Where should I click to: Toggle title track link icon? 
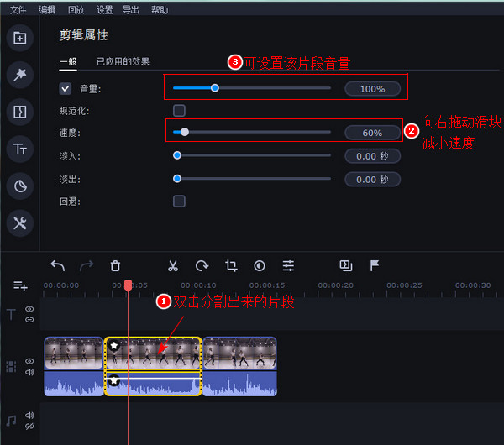pyautogui.click(x=29, y=320)
